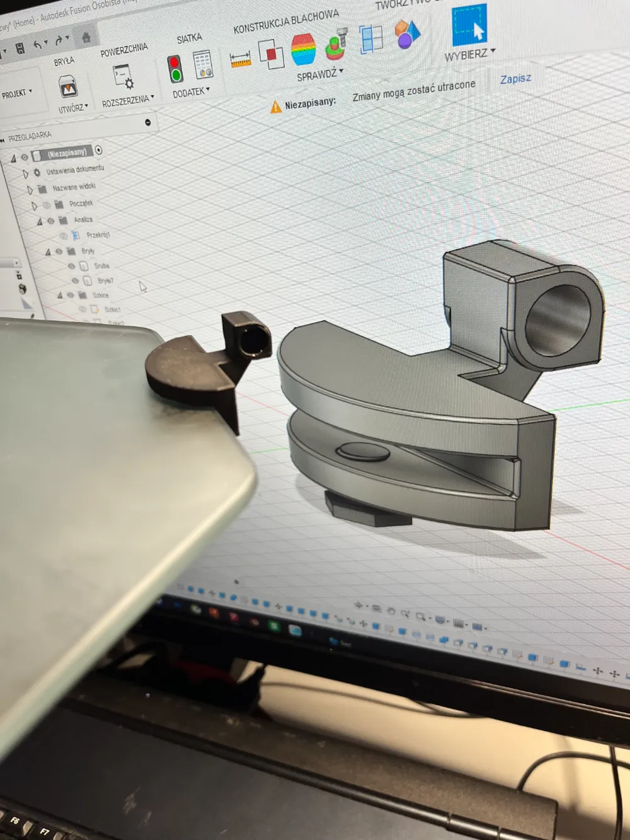Screen dimensions: 630x840
Task: Switch to the POWIERZCHNIA tab
Action: click(x=124, y=50)
